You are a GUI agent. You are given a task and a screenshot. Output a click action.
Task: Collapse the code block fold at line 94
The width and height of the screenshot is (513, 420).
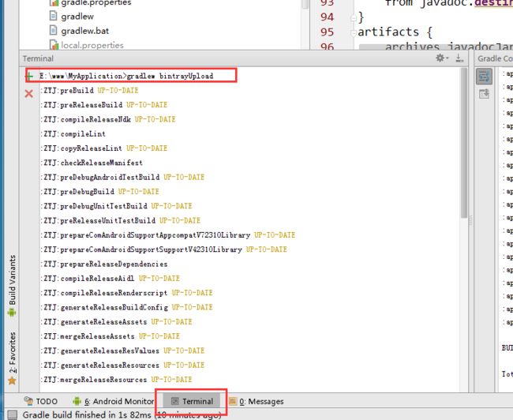(354, 17)
